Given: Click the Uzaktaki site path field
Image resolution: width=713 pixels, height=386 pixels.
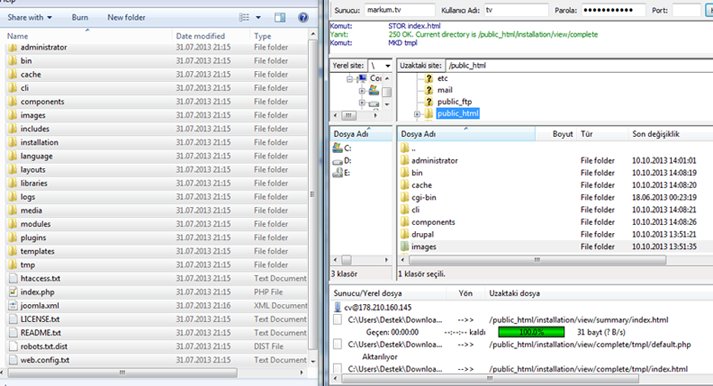Looking at the screenshot, I should [x=579, y=65].
